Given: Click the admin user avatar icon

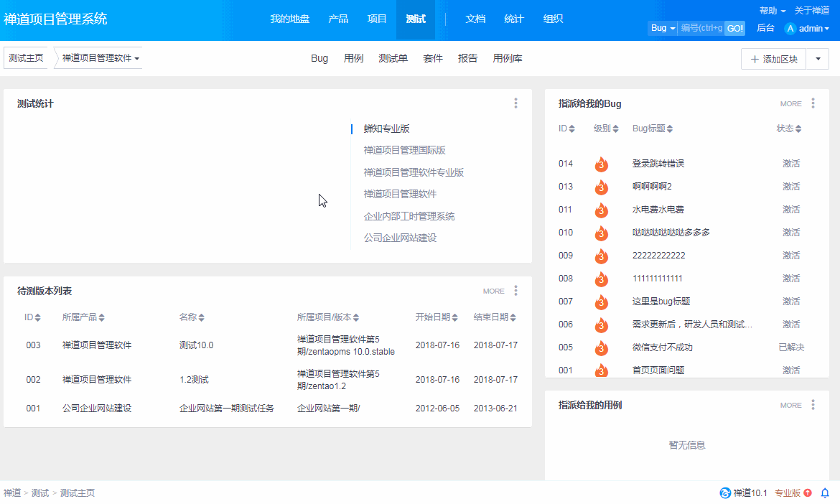Looking at the screenshot, I should tap(790, 29).
